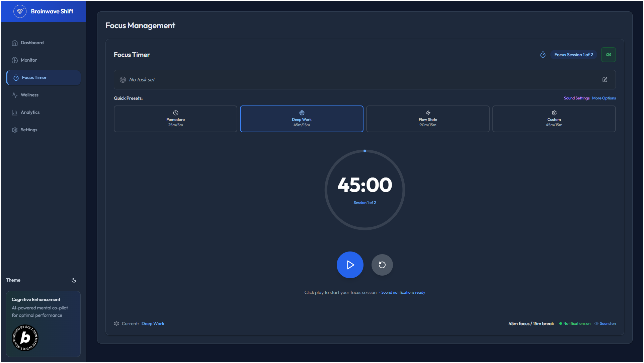Open Sound Settings link
The height and width of the screenshot is (363, 644).
(576, 98)
